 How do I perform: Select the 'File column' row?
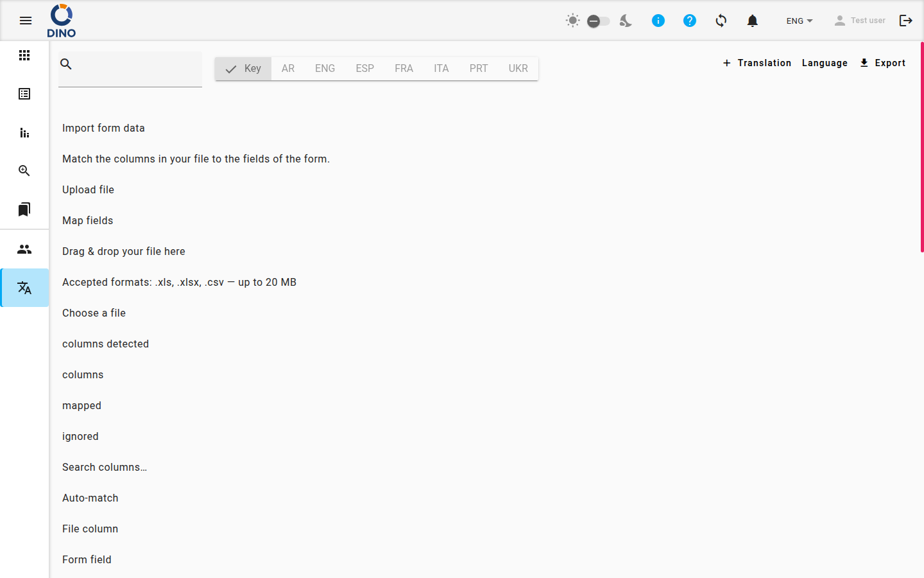pyautogui.click(x=486, y=529)
